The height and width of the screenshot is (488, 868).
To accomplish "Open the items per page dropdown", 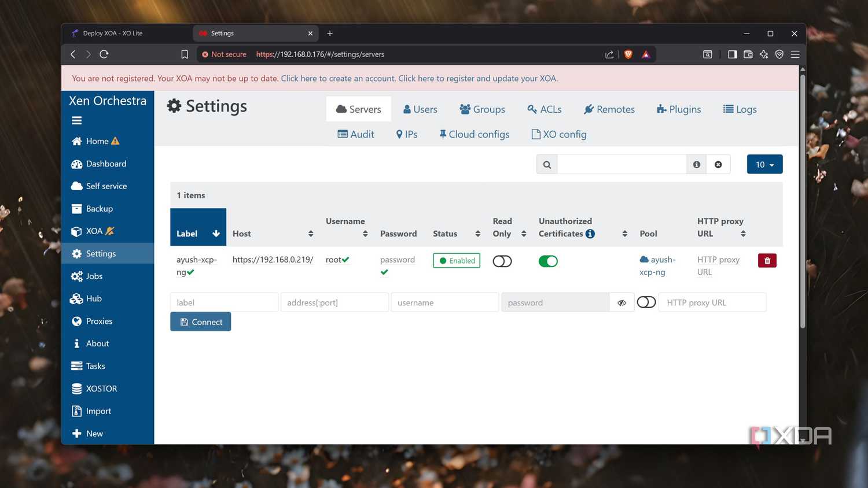I will [x=764, y=165].
